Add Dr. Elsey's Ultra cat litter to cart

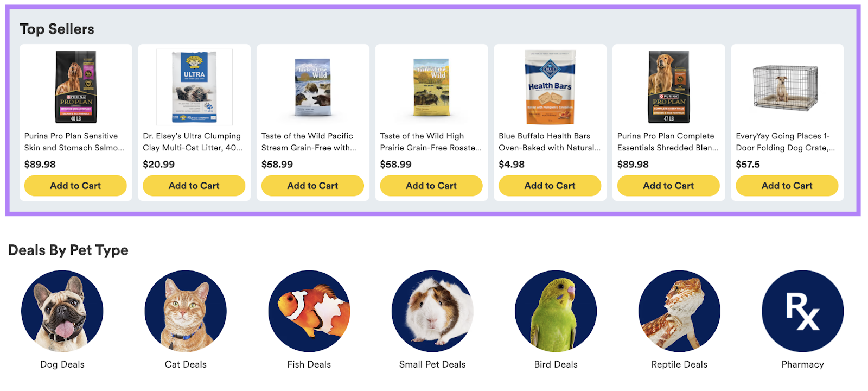point(194,185)
